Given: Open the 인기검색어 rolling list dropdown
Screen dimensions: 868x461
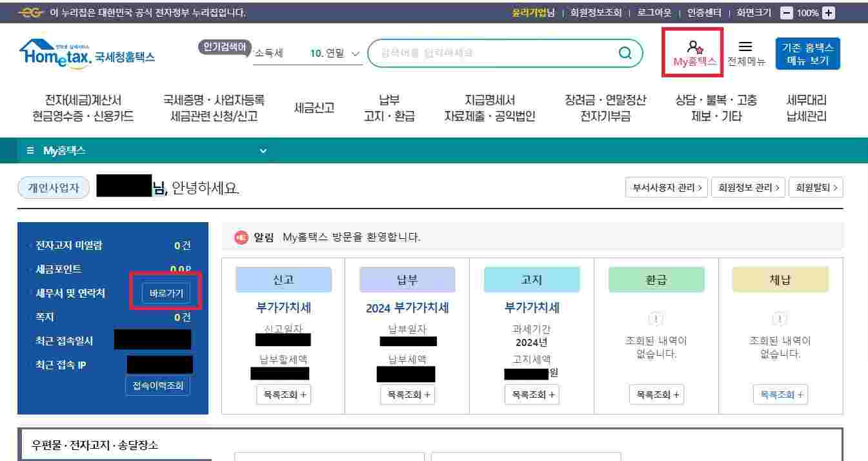Looking at the screenshot, I should coord(356,53).
